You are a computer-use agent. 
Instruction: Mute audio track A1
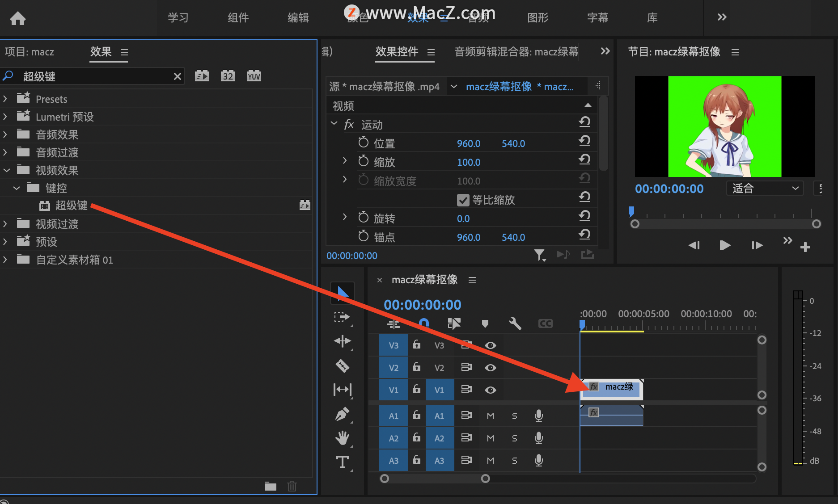tap(491, 416)
